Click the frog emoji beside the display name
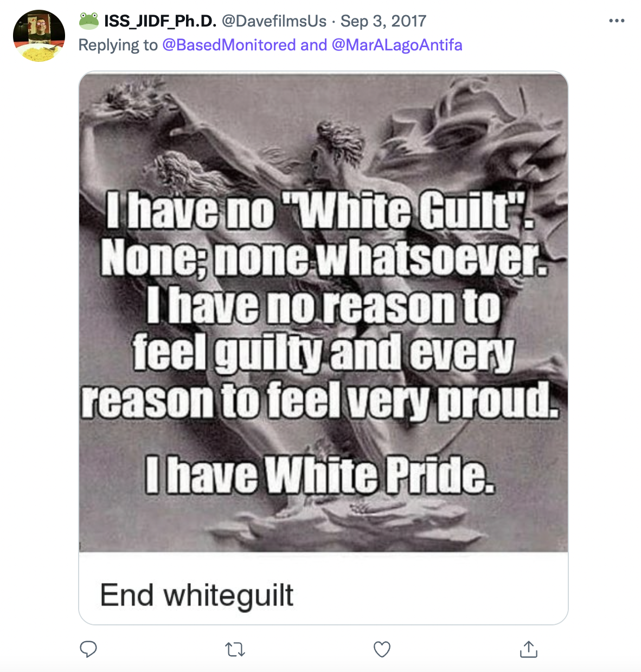 coord(89,21)
